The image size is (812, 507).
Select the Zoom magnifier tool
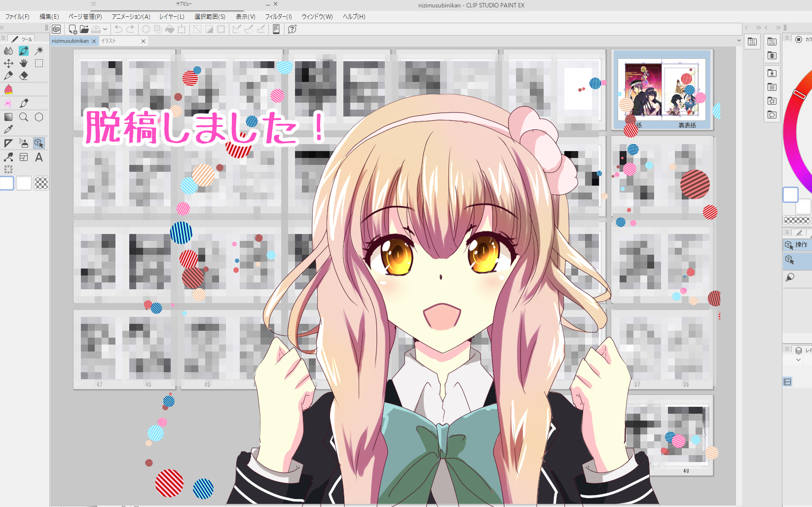pos(24,117)
